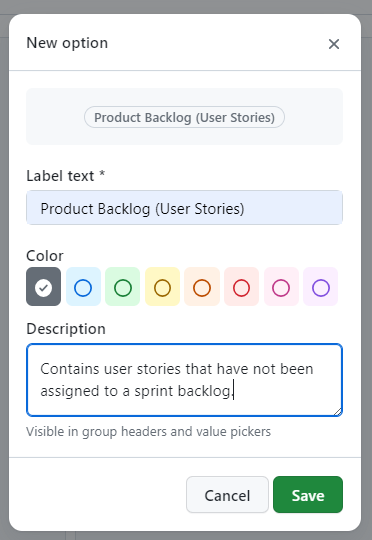Click the "Description" field label

66,329
